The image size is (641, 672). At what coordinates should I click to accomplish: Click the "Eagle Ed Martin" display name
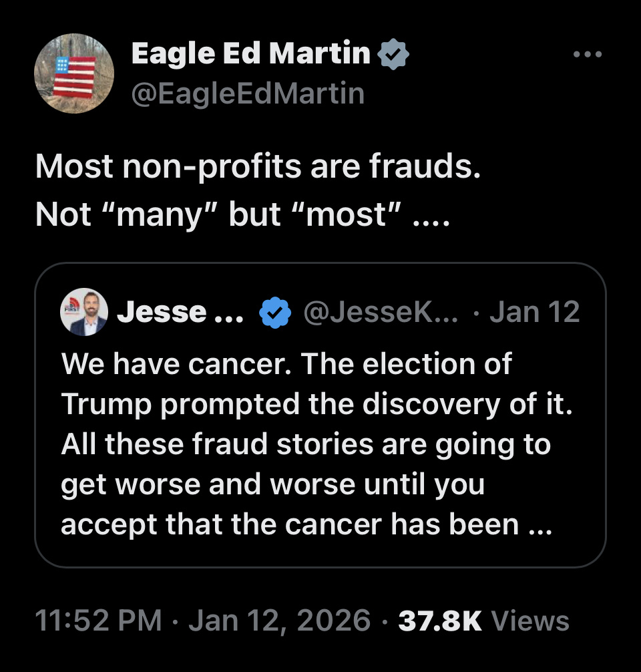click(x=250, y=53)
